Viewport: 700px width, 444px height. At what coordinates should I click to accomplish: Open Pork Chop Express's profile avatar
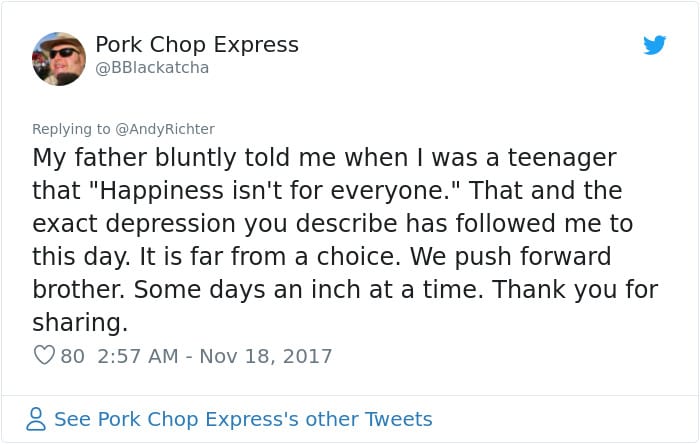(59, 59)
